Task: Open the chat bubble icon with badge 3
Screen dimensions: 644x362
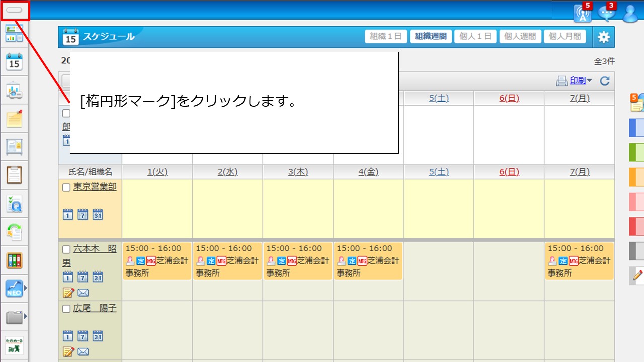Action: point(607,13)
